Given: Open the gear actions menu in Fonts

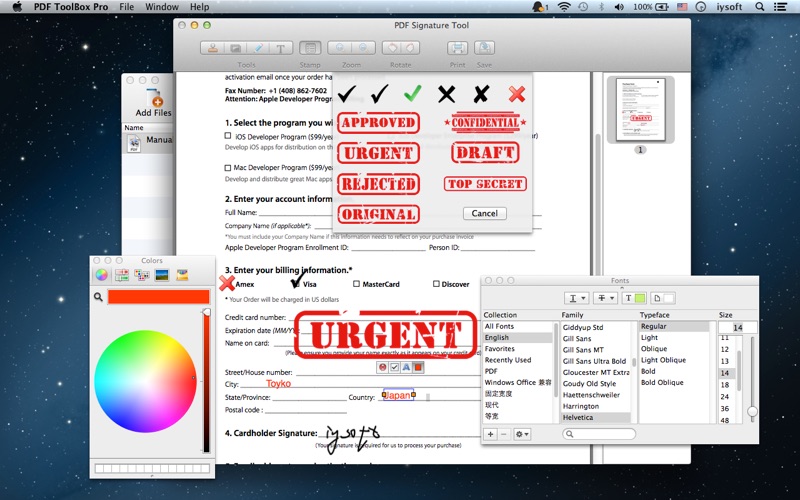Looking at the screenshot, I should tap(522, 434).
